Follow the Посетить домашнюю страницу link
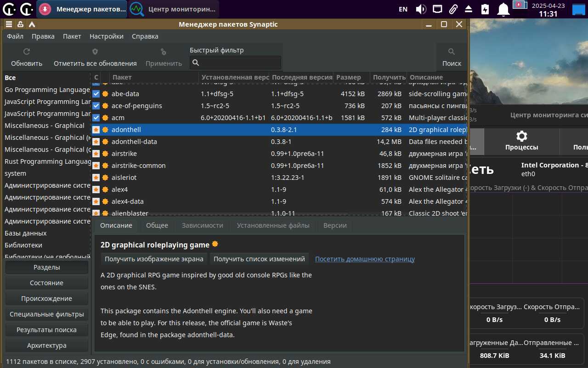This screenshot has width=588, height=368. pos(365,259)
